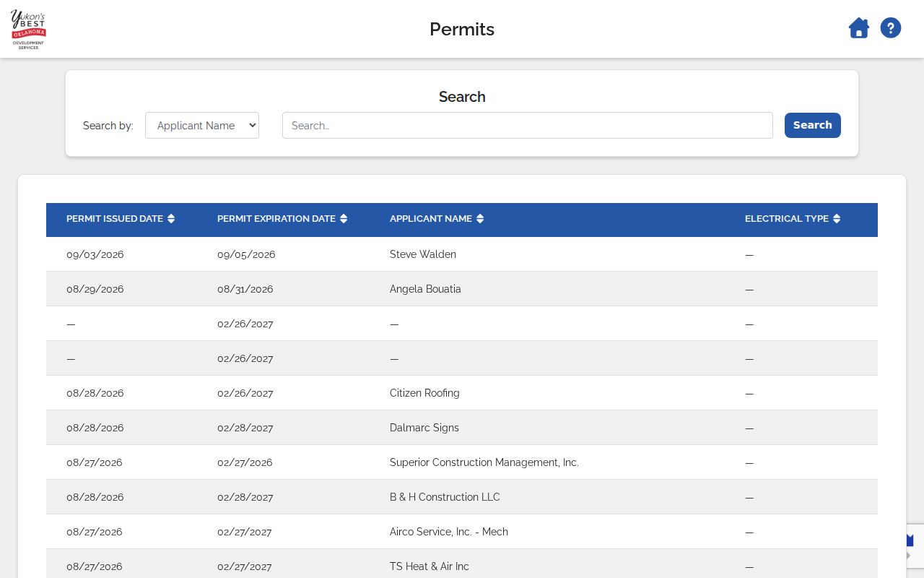Click Citizen Roofing applicant name
This screenshot has width=924, height=578.
[424, 393]
